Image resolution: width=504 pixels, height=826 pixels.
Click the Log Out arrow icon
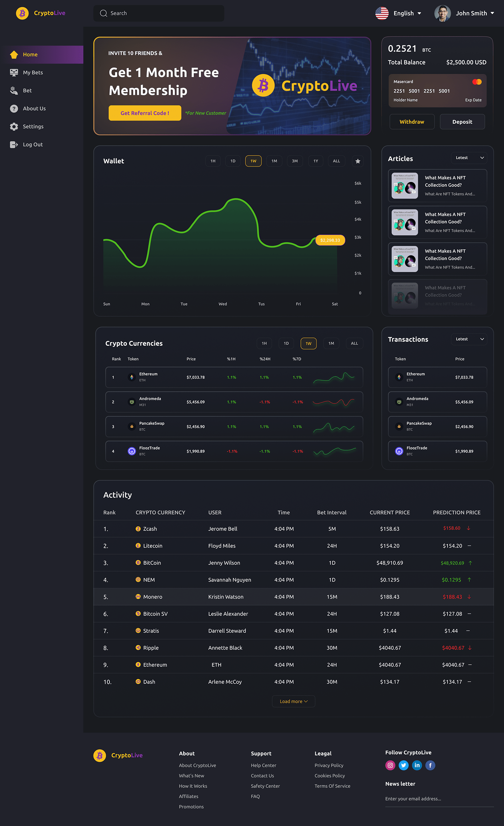[14, 145]
